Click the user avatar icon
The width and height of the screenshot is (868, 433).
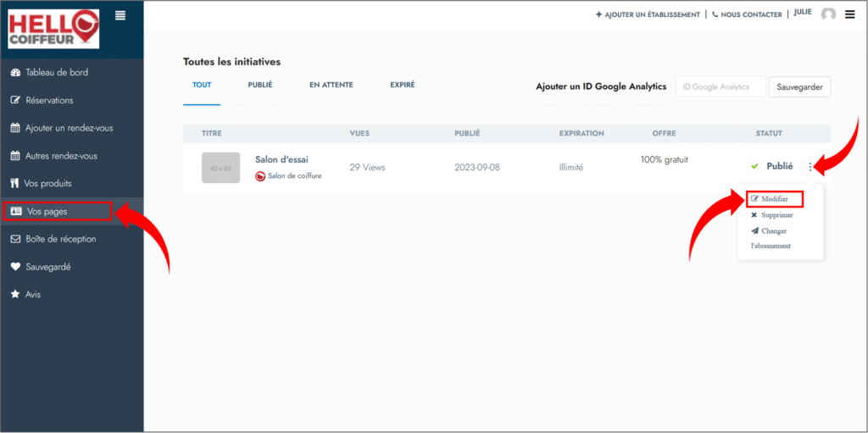[x=829, y=15]
